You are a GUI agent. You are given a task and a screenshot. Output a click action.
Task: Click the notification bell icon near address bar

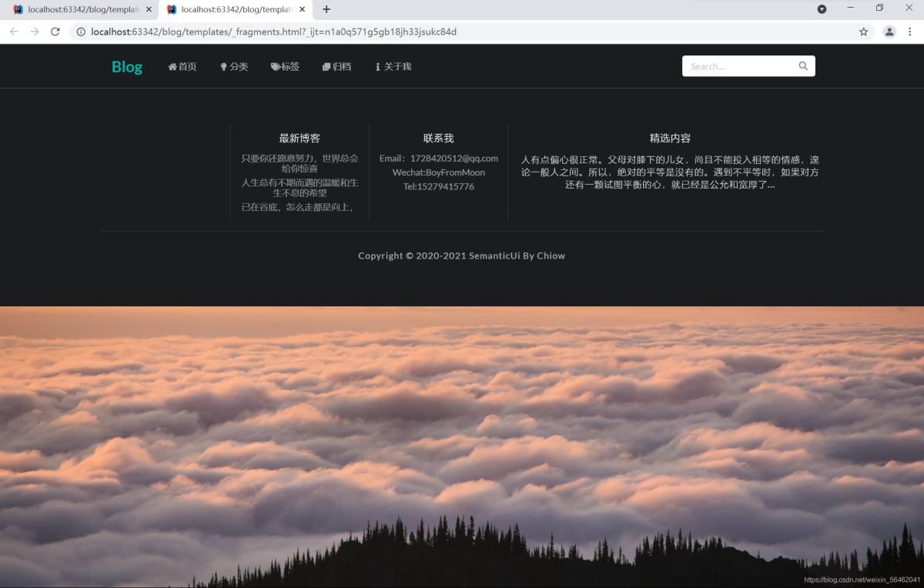[x=822, y=9]
